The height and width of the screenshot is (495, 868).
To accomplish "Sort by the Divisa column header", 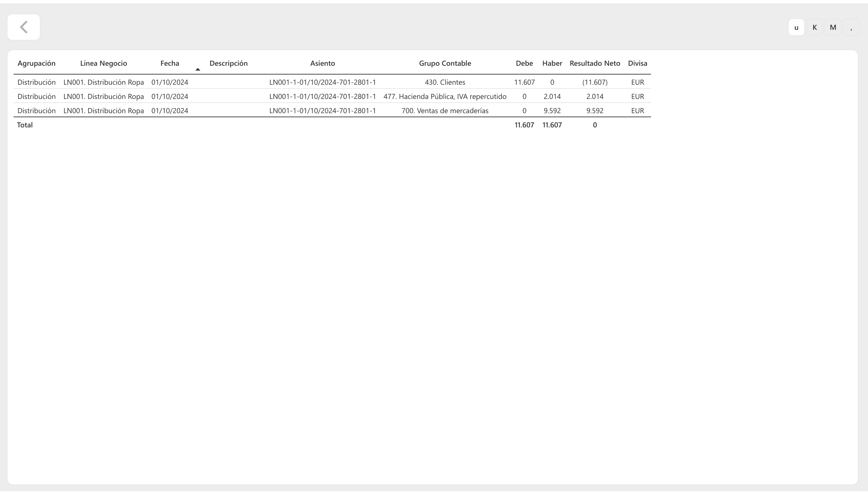I will (x=637, y=63).
